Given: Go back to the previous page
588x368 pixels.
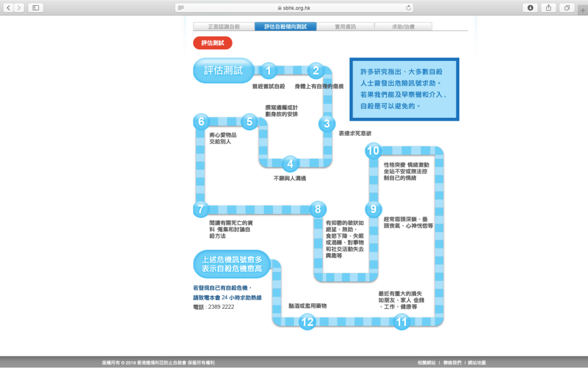Looking at the screenshot, I should click(9, 7).
